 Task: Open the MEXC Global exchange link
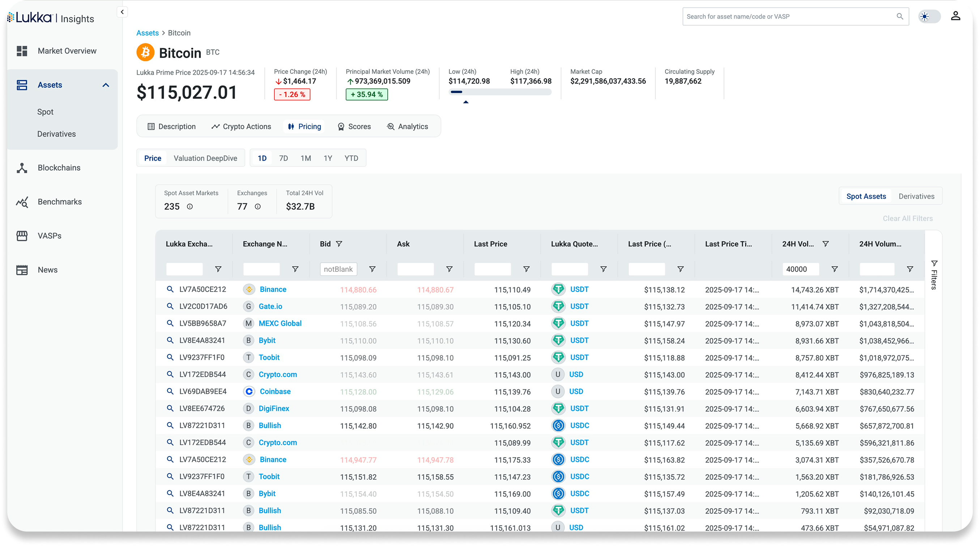[280, 324]
